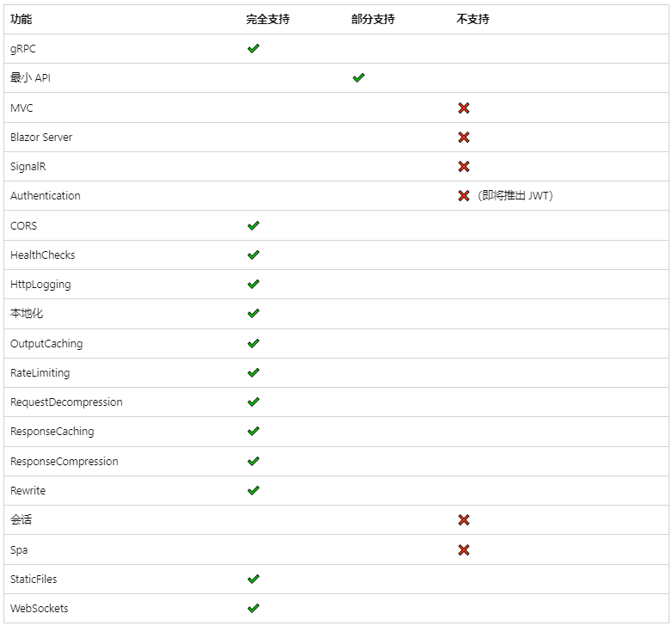The image size is (672, 632).
Task: Click the red X in the Authentication row
Action: 464,196
